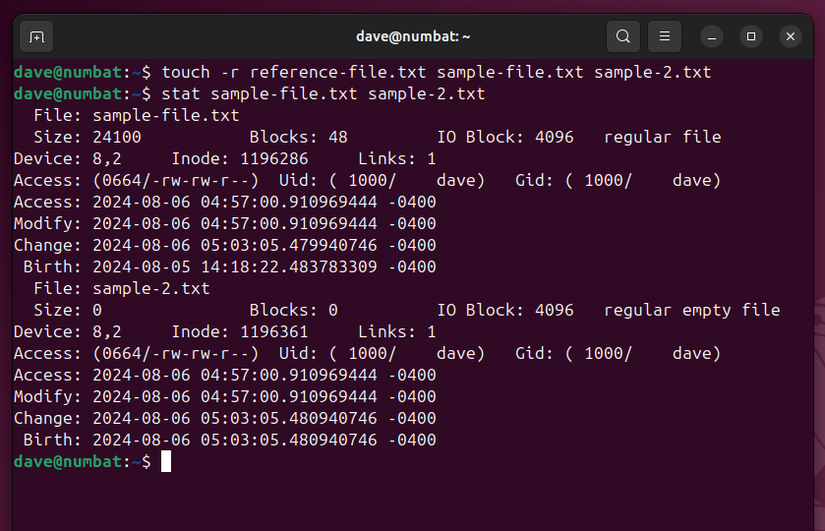Close the terminal window
Viewport: 825px width, 531px height.
(x=791, y=37)
